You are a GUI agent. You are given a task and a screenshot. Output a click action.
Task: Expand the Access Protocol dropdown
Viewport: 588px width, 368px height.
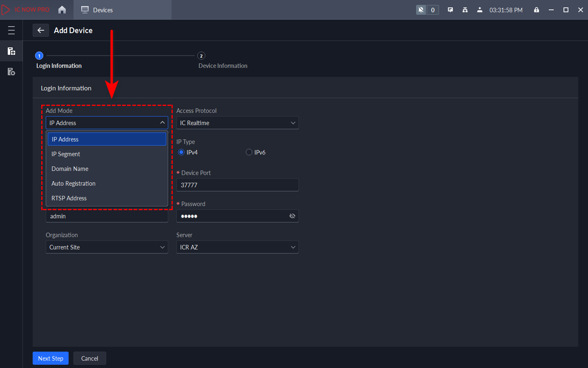(237, 123)
